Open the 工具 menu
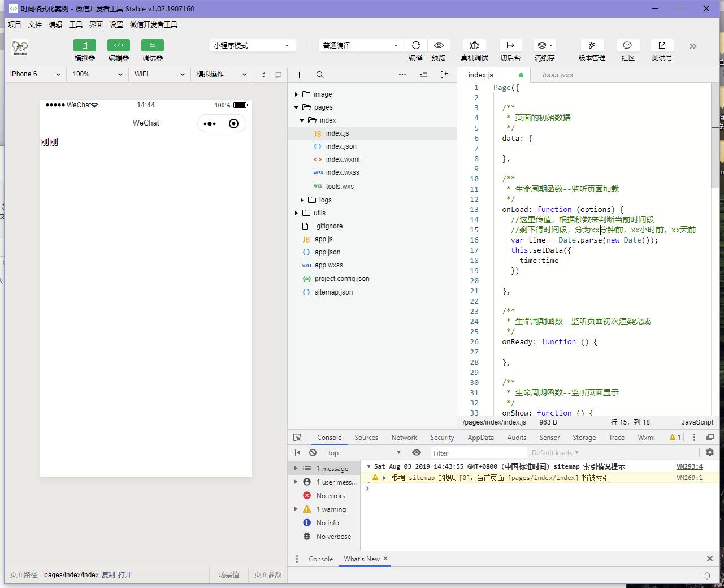 (76, 24)
